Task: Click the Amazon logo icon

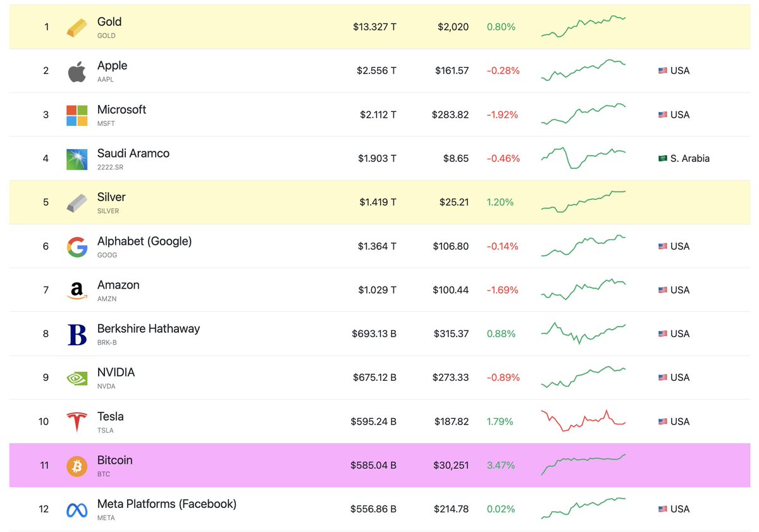Action: (77, 291)
